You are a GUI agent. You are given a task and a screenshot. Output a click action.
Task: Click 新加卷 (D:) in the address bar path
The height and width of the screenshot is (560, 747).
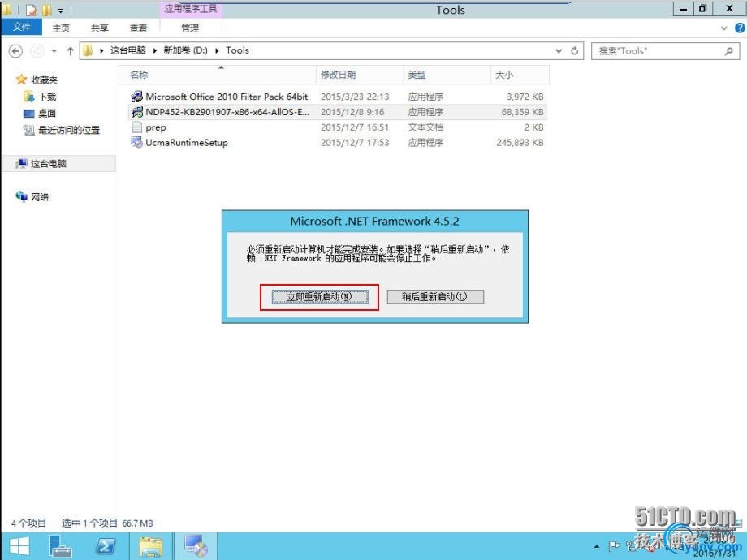pyautogui.click(x=186, y=50)
